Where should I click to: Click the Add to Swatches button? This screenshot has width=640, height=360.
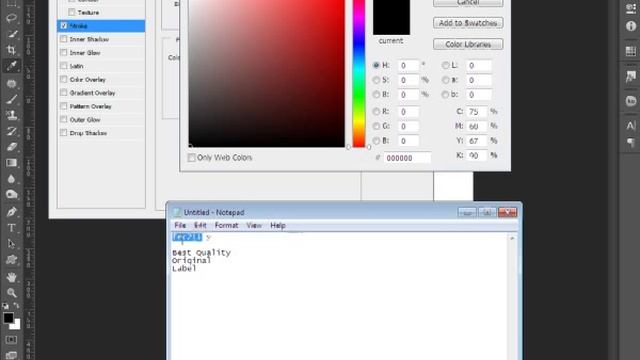(x=468, y=23)
